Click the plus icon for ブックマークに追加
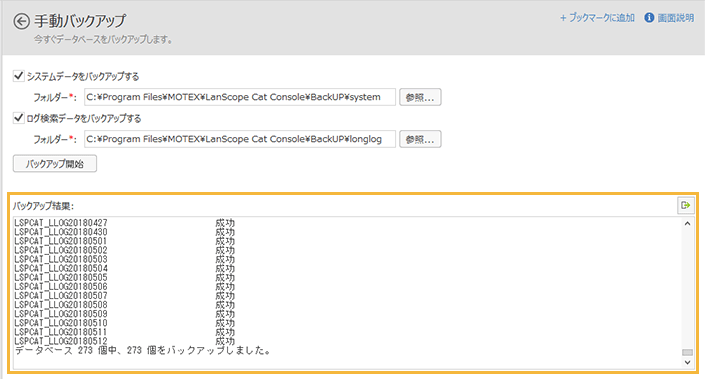This screenshot has width=705, height=379. (x=563, y=18)
